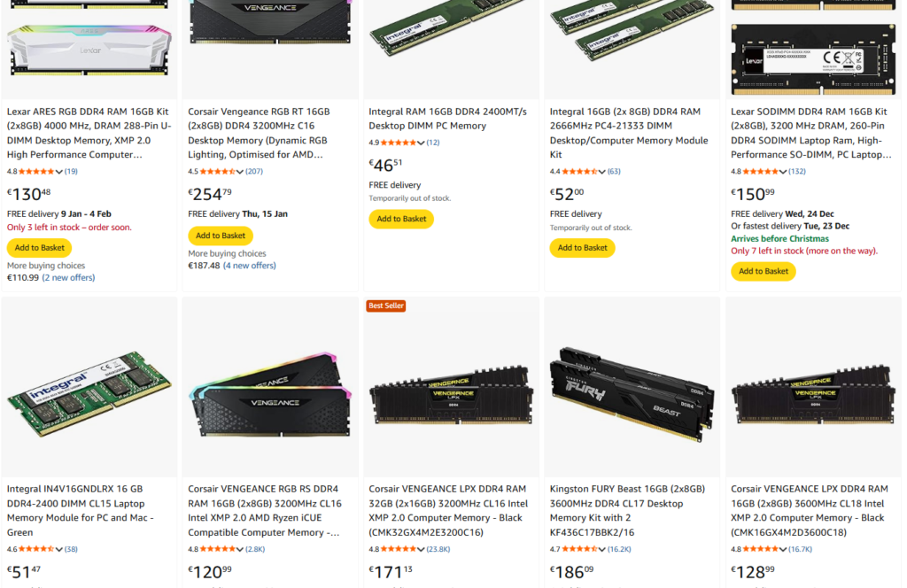
Task: Open the "4 new offers" link
Action: pyautogui.click(x=250, y=266)
